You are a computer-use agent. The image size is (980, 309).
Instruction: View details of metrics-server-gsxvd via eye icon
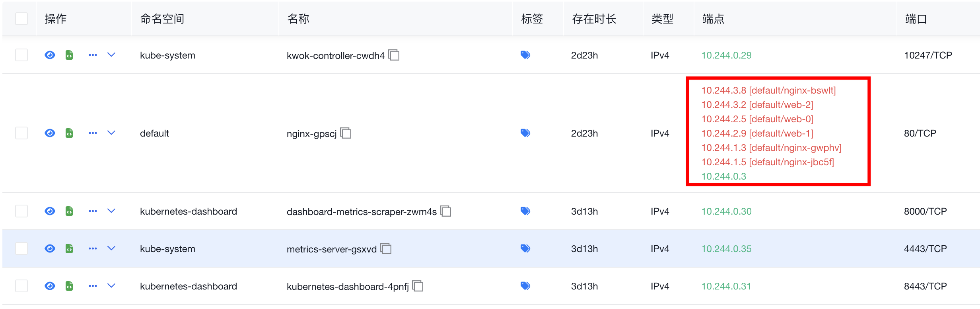50,248
